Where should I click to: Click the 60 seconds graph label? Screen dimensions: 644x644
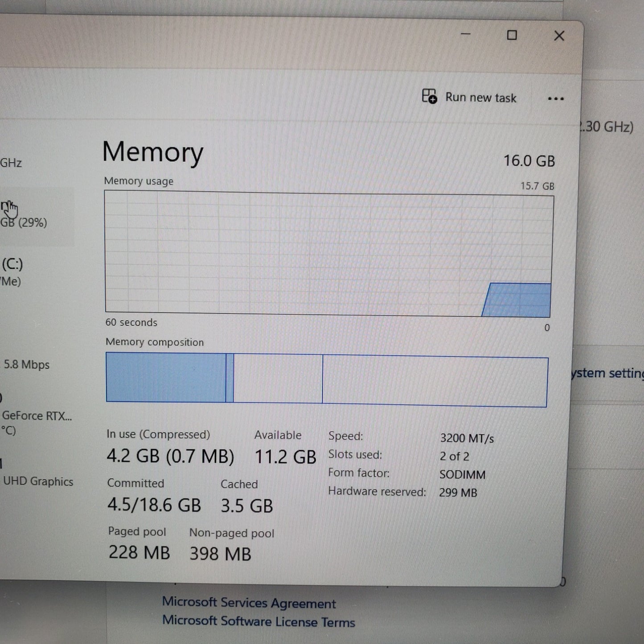tap(131, 322)
